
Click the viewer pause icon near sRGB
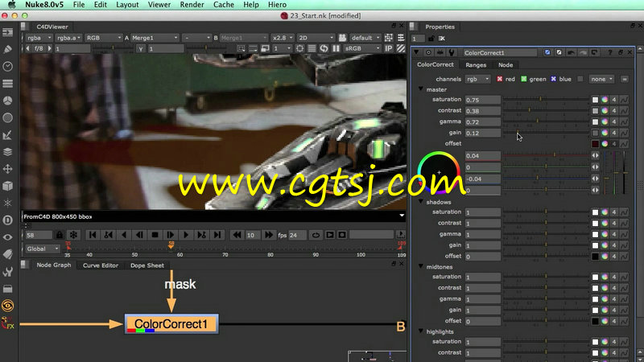[x=336, y=48]
